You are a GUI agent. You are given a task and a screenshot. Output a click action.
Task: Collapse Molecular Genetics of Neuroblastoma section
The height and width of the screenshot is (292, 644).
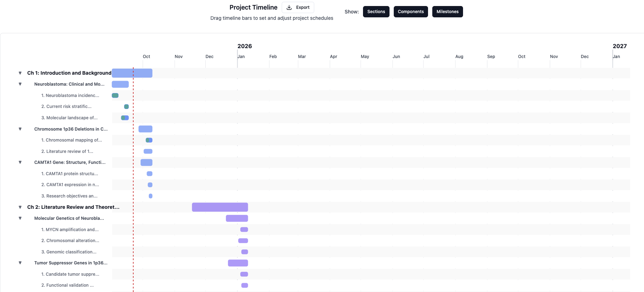pos(20,218)
